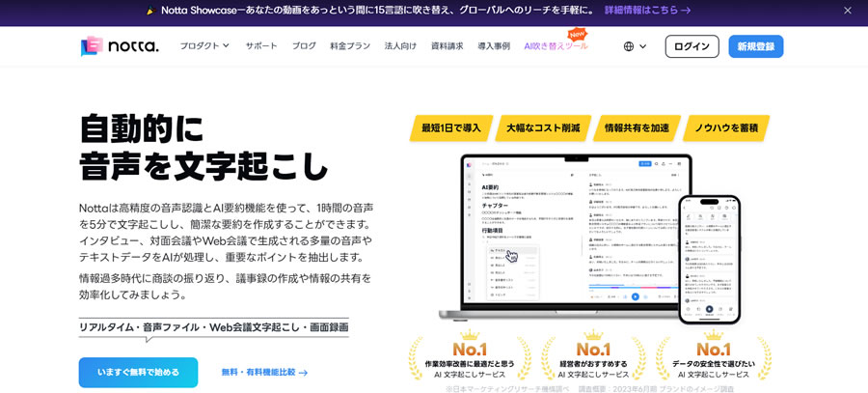The height and width of the screenshot is (393, 868).
Task: Go to the ブログ page
Action: (x=304, y=46)
